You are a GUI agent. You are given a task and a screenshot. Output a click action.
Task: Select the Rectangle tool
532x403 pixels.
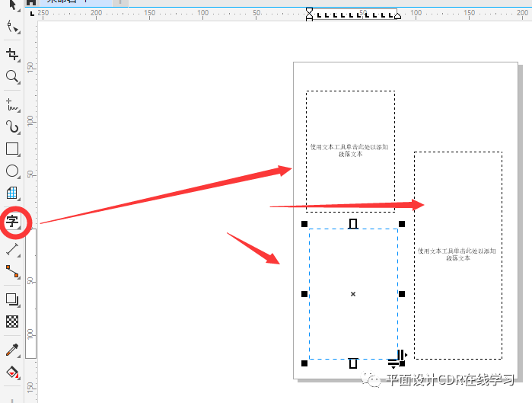click(x=12, y=149)
